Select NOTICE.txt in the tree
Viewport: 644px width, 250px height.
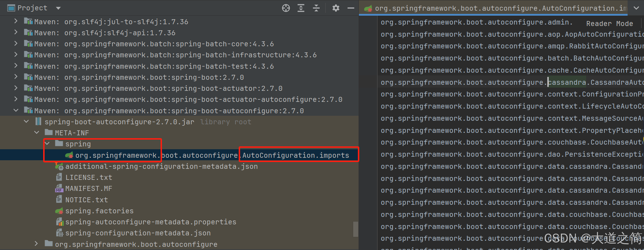point(86,200)
